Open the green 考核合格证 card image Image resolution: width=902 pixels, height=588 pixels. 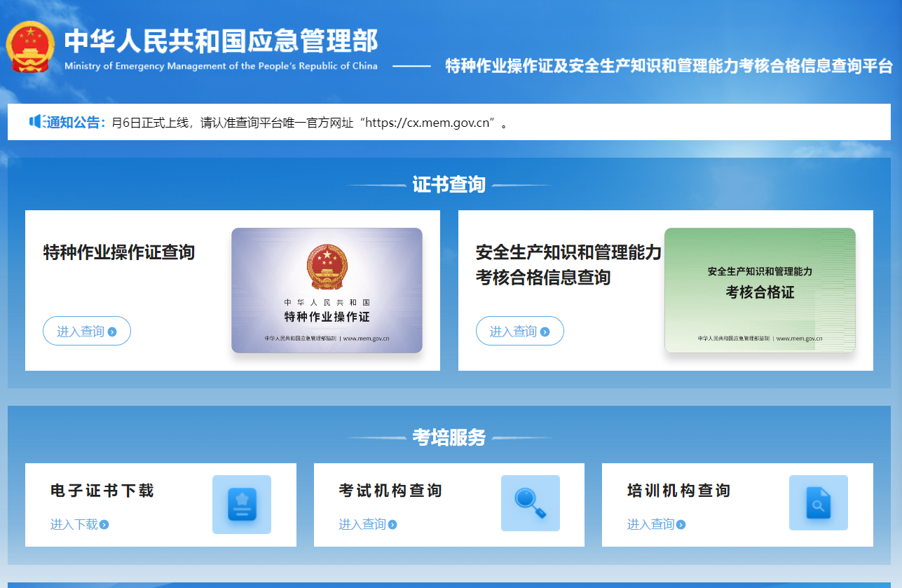[x=760, y=290]
